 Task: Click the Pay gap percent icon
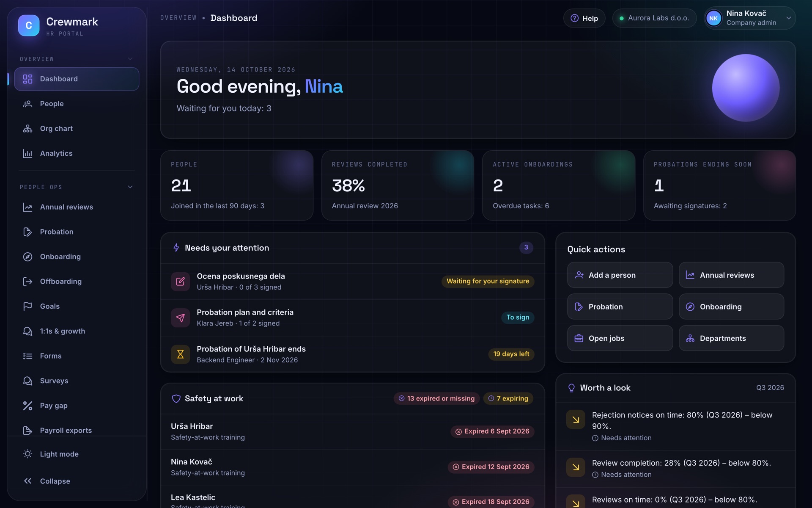tap(27, 406)
